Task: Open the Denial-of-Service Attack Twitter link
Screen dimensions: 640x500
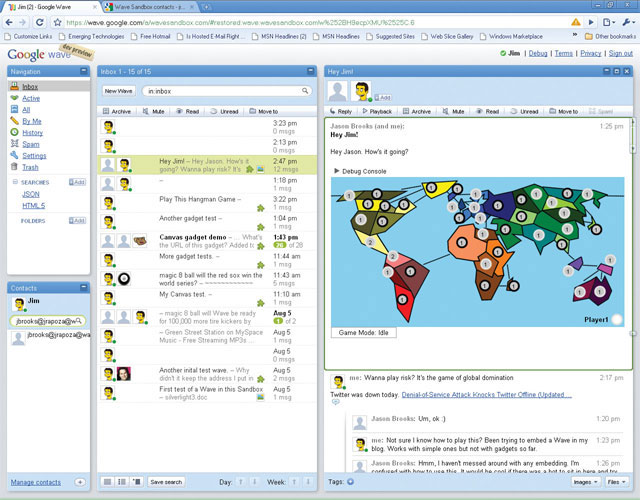Action: [487, 395]
